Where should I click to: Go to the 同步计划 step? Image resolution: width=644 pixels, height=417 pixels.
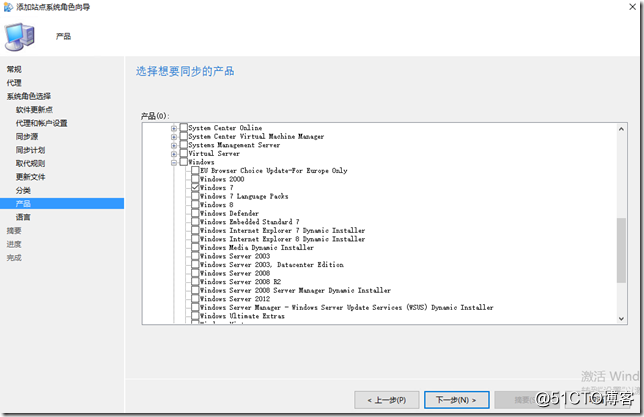30,150
